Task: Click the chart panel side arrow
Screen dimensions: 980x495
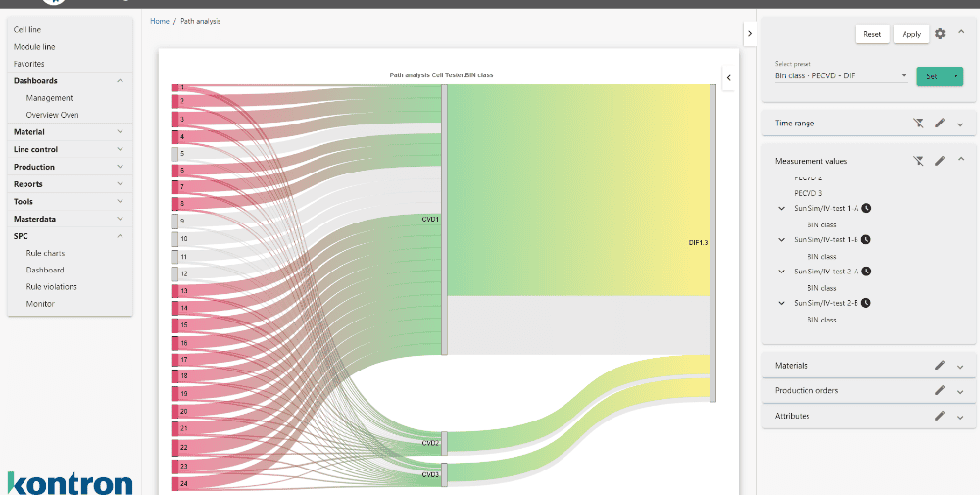Action: (728, 78)
